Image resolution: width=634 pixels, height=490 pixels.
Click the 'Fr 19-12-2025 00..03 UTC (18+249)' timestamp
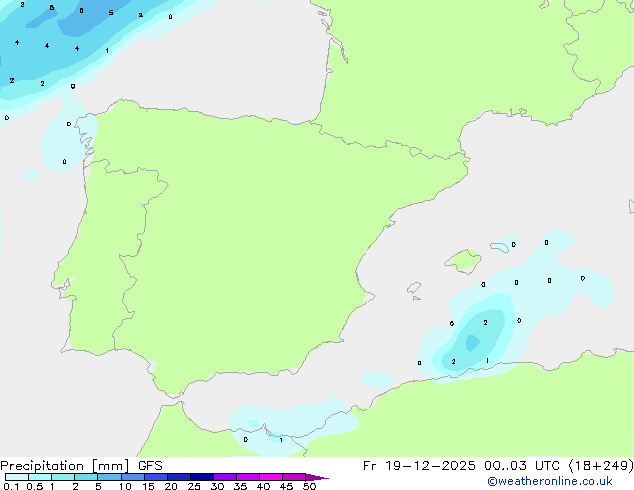click(x=498, y=466)
